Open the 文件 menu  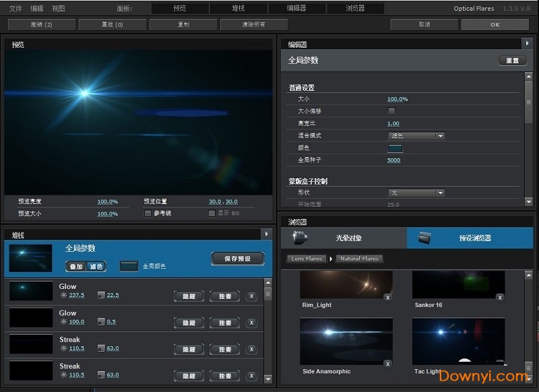click(x=15, y=8)
